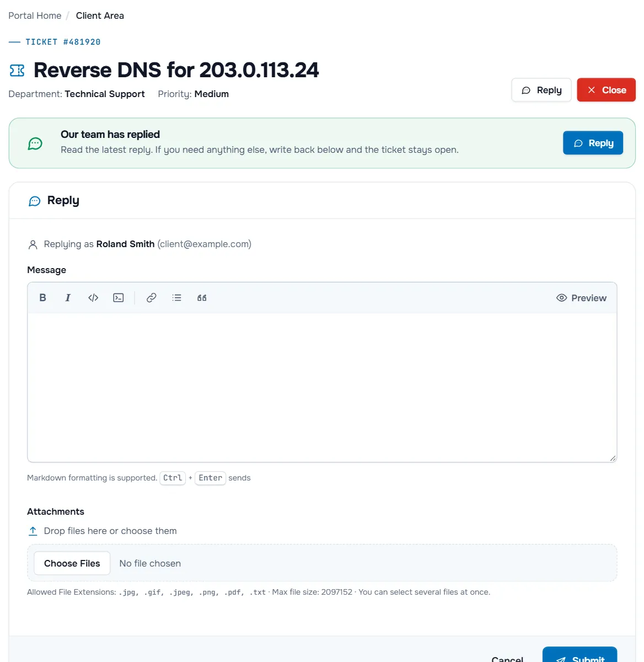Insert a link using the chain icon
The image size is (644, 662).
pos(151,298)
